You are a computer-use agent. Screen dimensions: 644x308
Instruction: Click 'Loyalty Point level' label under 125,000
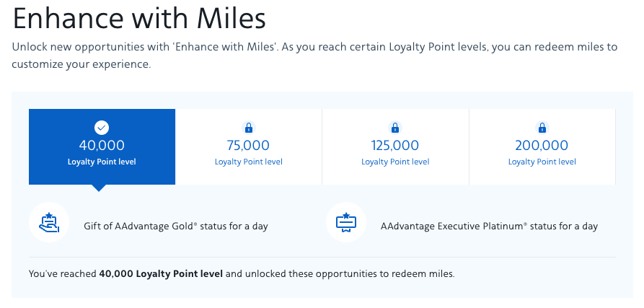395,162
